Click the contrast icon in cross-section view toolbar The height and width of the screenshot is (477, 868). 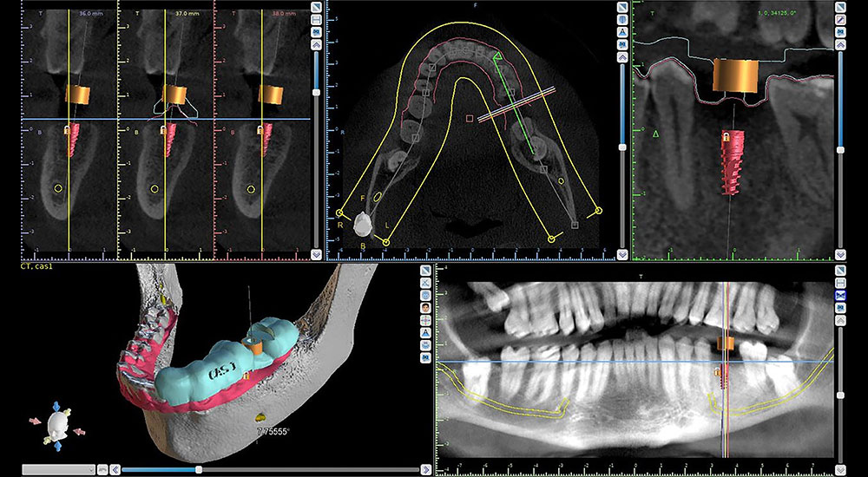316,7
